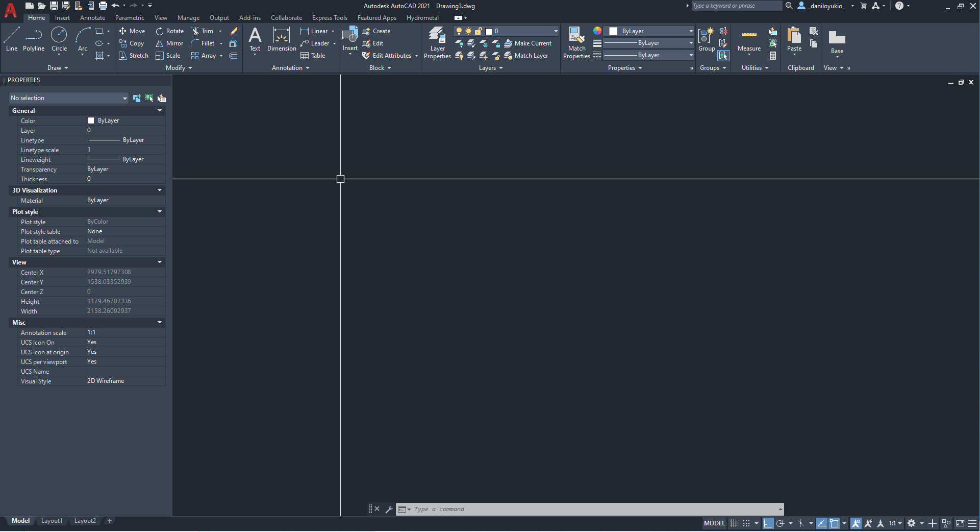The width and height of the screenshot is (980, 532).
Task: Click Make Current in the Layers panel
Action: [529, 43]
